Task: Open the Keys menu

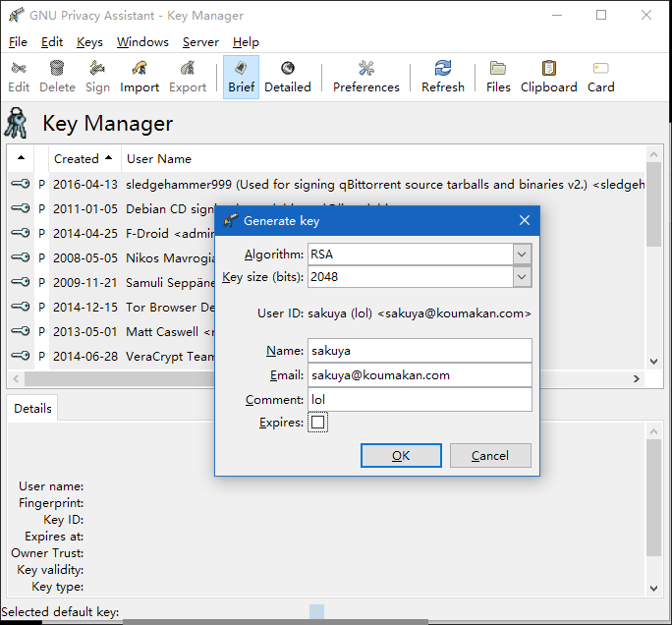Action: click(89, 42)
